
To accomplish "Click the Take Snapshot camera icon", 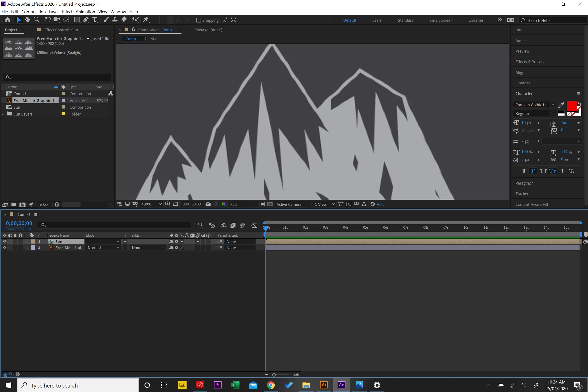I will (x=208, y=204).
